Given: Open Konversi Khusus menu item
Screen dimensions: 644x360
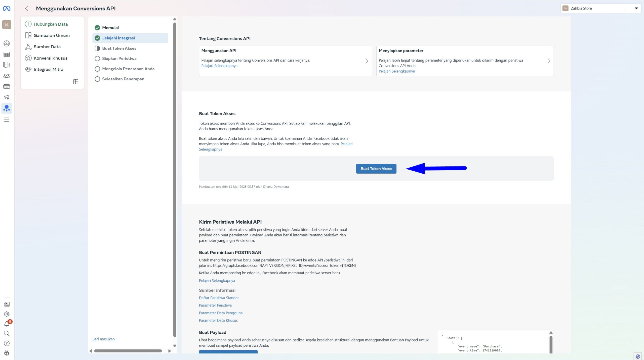Looking at the screenshot, I should click(50, 58).
